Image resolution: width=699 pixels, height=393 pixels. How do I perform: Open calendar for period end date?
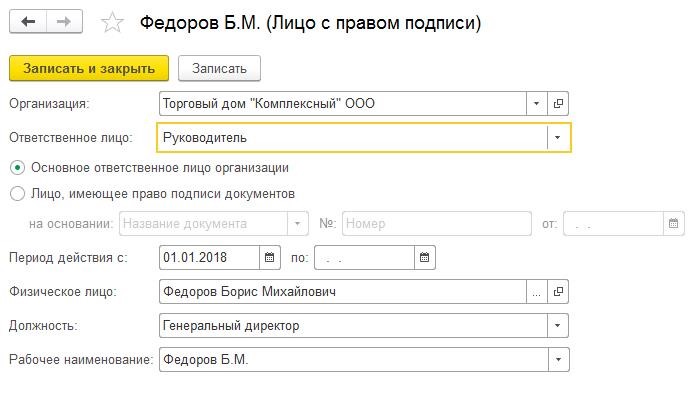click(424, 258)
